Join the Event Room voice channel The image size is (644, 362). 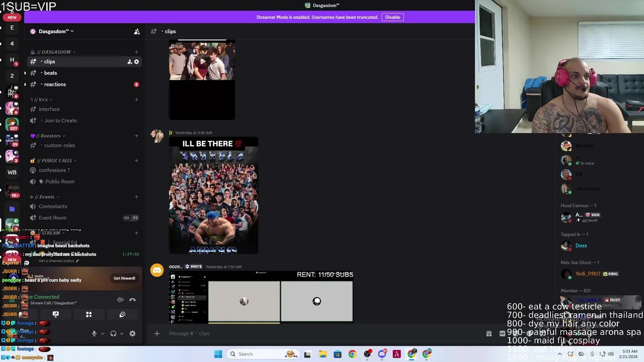(x=84, y=218)
